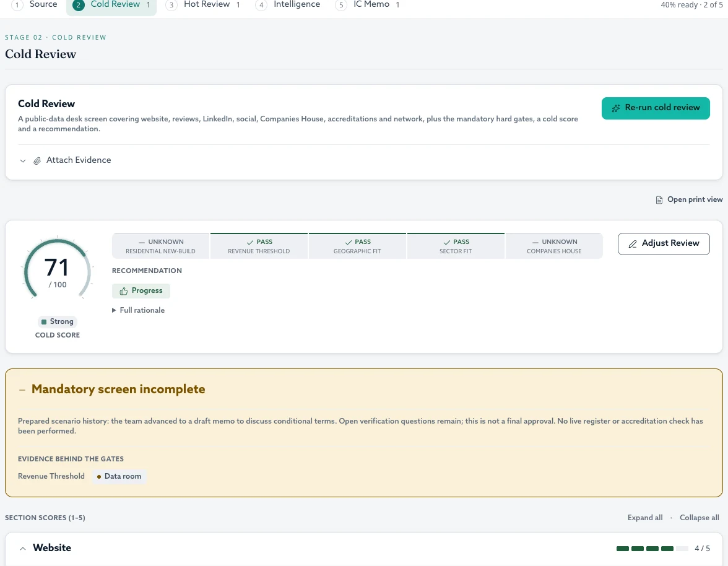This screenshot has height=566, width=728.
Task: Click the dot icon in Data room chip
Action: click(x=99, y=477)
